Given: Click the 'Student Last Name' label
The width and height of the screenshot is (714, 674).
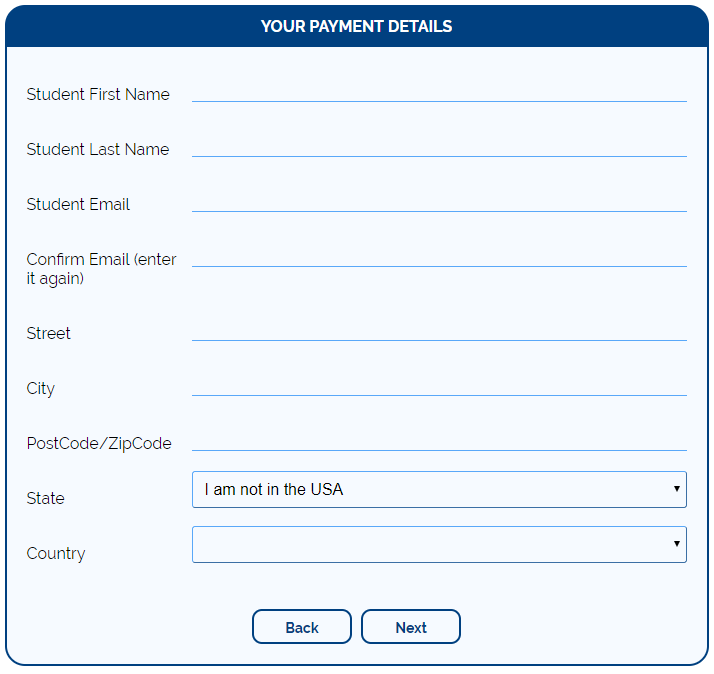Looking at the screenshot, I should coord(98,150).
